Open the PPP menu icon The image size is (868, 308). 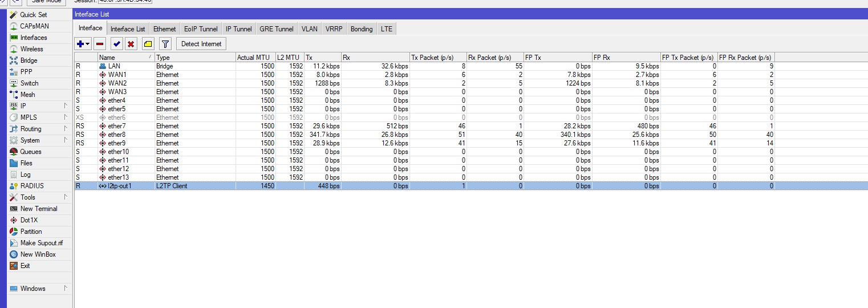(14, 72)
